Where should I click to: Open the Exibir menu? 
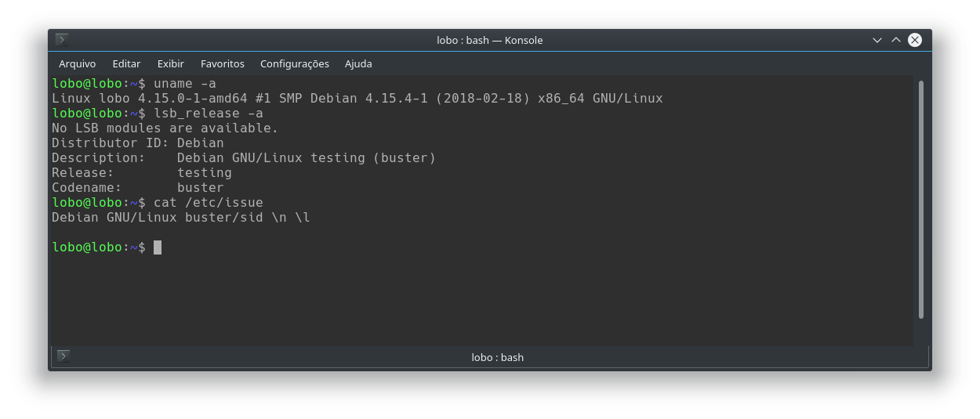(x=170, y=63)
